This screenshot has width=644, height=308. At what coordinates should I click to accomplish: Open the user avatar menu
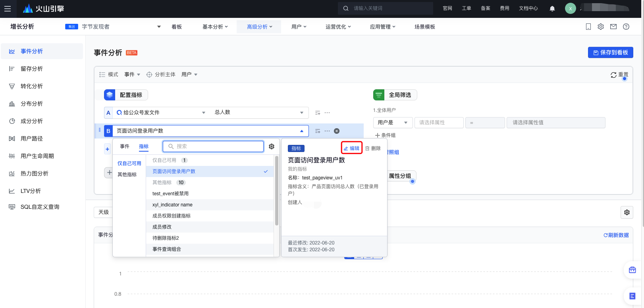pos(571,8)
